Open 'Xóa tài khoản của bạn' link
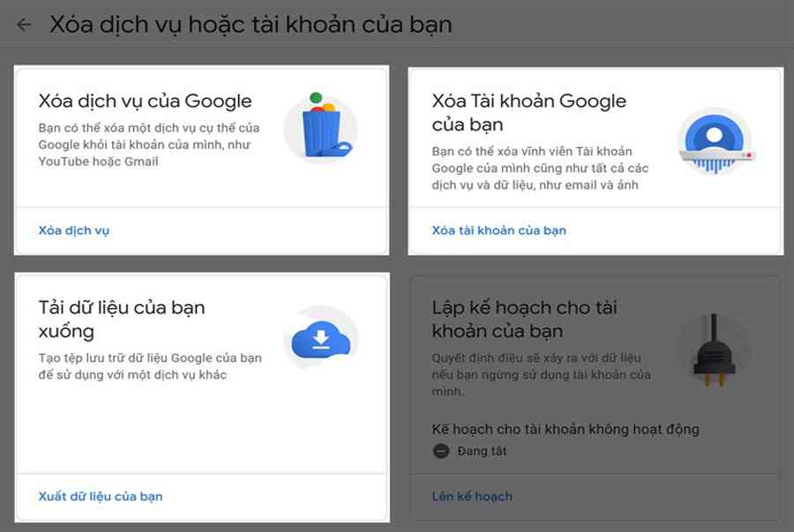 (x=498, y=230)
